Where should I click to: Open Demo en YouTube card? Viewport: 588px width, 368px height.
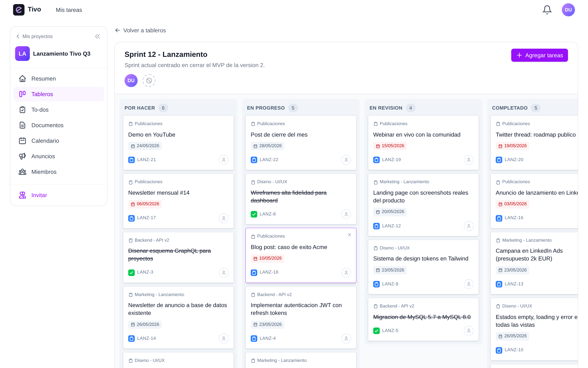(x=178, y=143)
